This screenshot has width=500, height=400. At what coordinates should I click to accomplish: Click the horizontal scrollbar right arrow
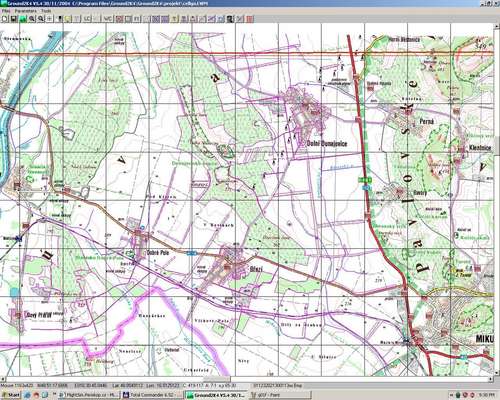[491, 379]
